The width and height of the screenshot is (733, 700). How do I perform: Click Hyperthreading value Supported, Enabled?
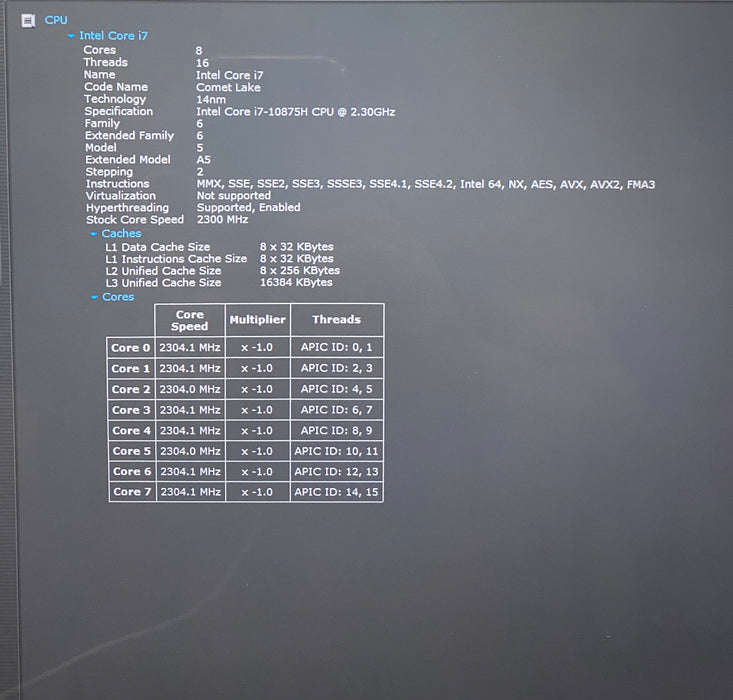click(248, 207)
